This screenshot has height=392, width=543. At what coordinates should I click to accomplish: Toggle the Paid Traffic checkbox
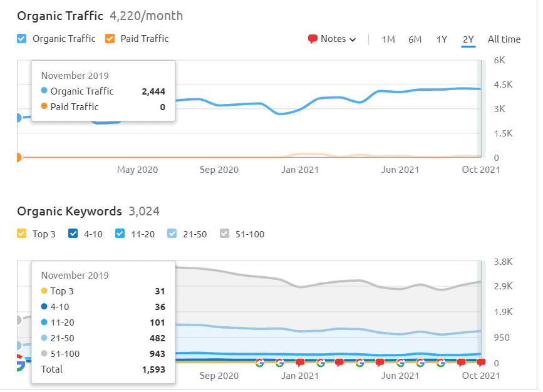[110, 38]
